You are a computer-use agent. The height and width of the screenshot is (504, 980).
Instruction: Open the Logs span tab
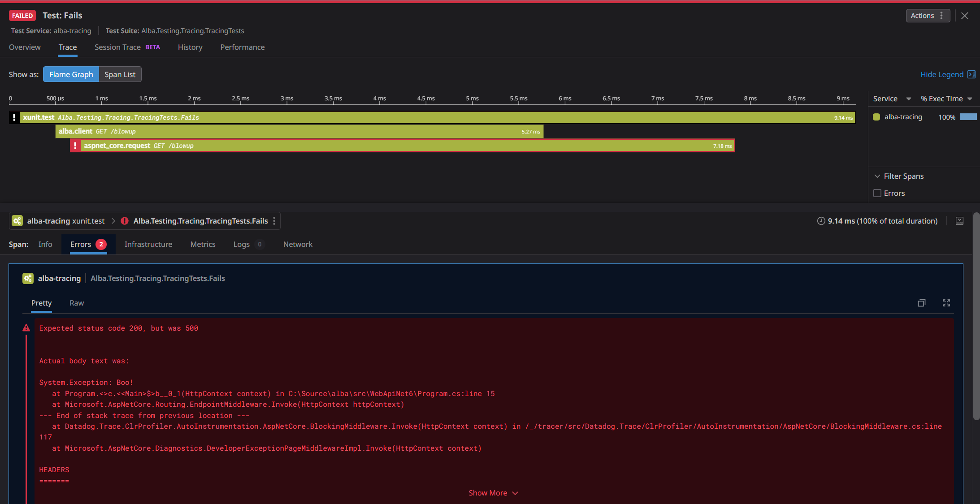(x=249, y=244)
